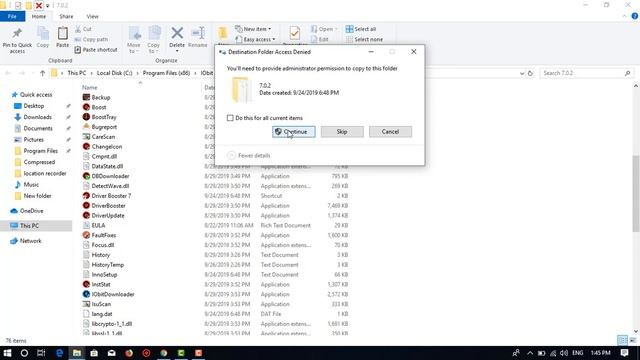Open the New item dropdown
The image size is (640, 360).
253,29
